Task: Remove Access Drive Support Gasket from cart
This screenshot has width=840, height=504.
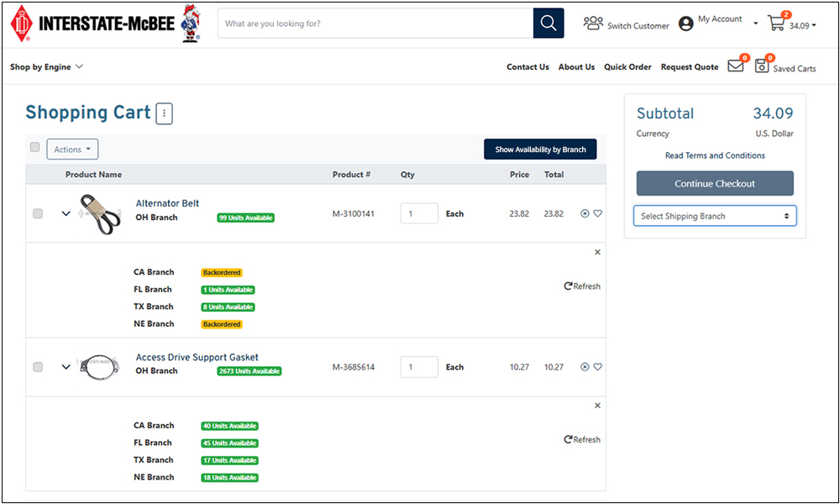Action: [x=585, y=367]
